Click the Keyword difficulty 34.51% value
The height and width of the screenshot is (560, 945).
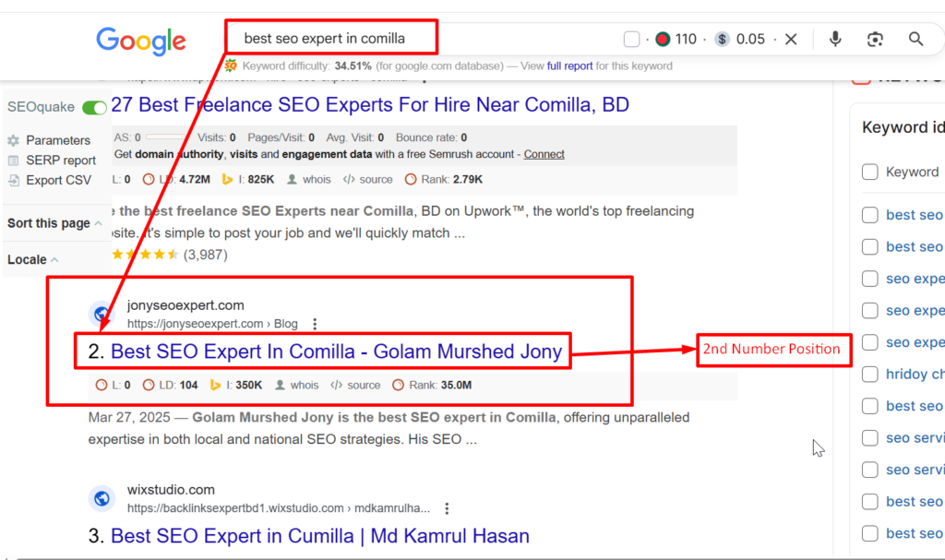pyautogui.click(x=353, y=66)
